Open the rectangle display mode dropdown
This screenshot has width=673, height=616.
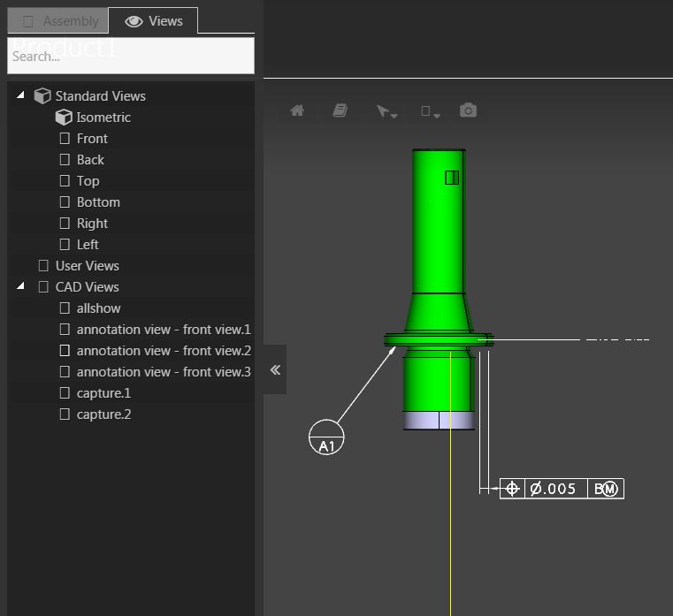(x=430, y=111)
